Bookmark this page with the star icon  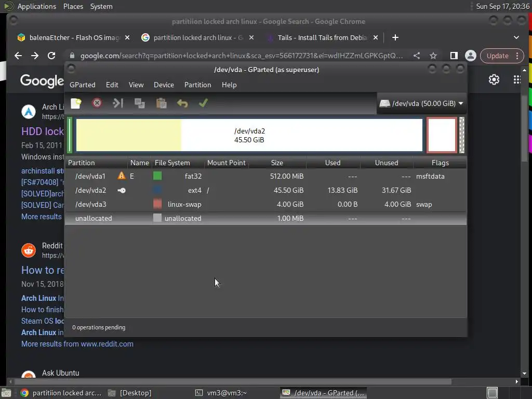point(433,56)
